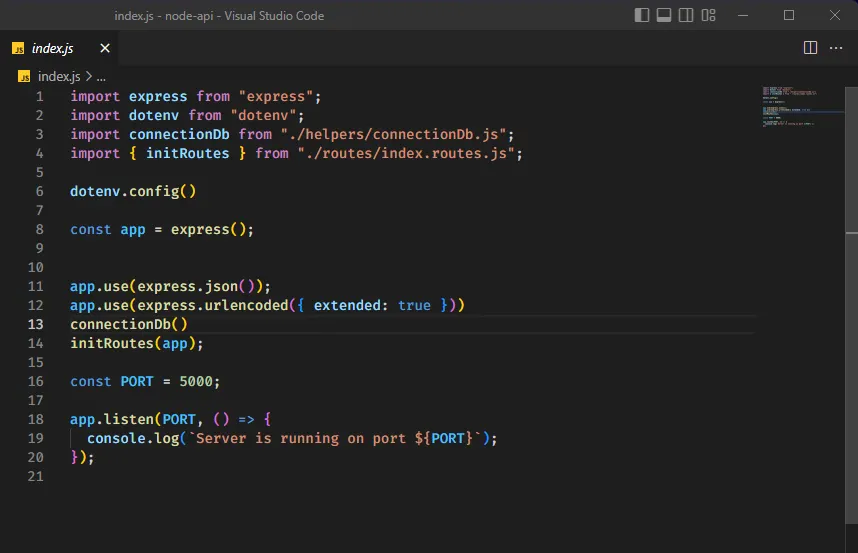This screenshot has width=858, height=553.
Task: Click "urlencoded" in the app.use line
Action: (246, 305)
